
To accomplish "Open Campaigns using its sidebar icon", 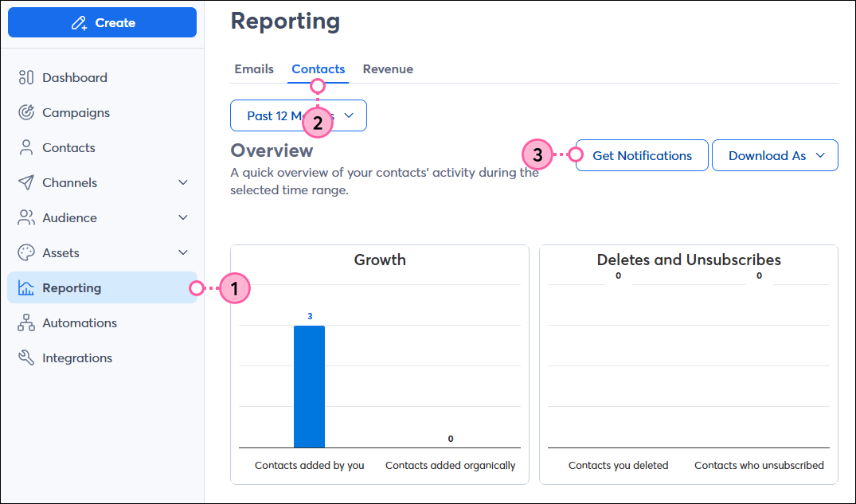I will point(26,112).
